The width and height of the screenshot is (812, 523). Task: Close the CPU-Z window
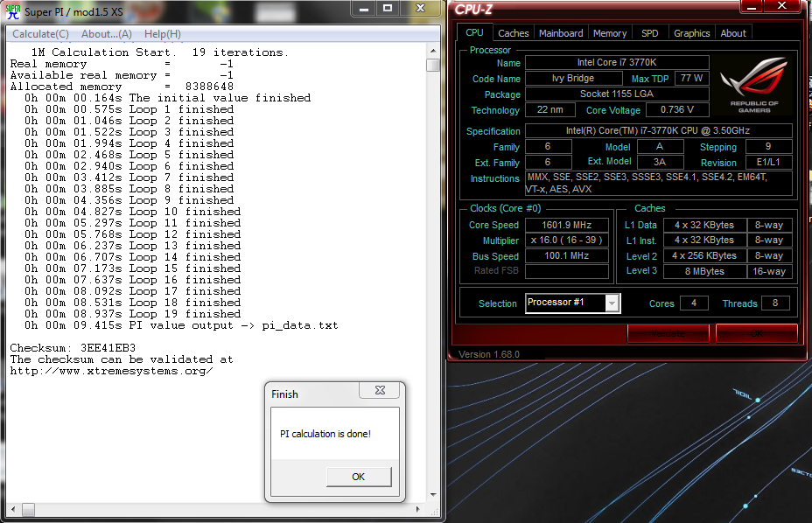tap(782, 6)
